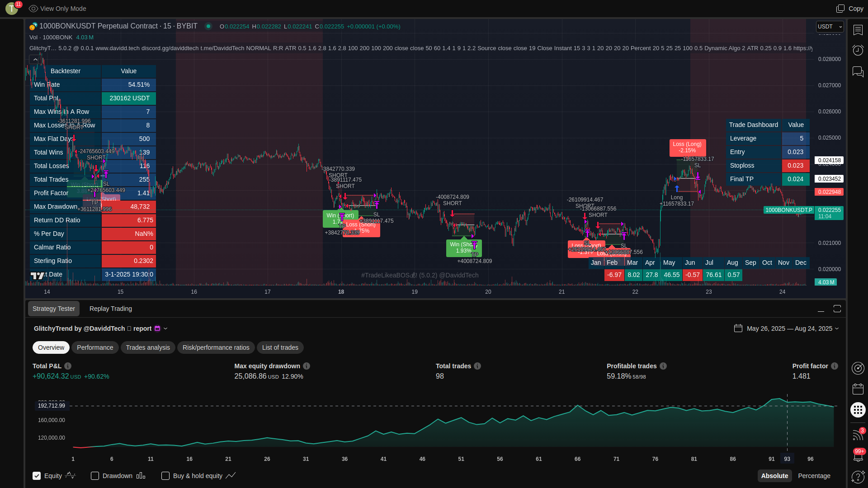Click the 1000BONKUSDT symbol logo icon

click(x=33, y=26)
